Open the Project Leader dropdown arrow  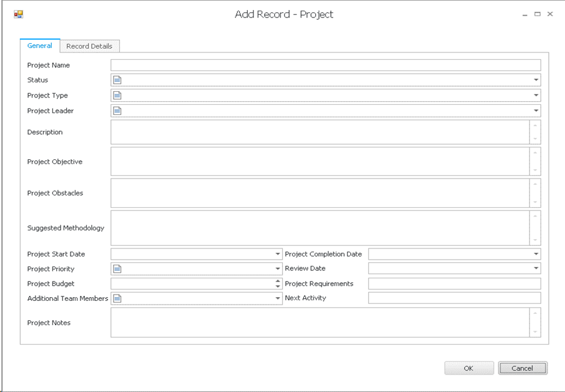pyautogui.click(x=536, y=111)
